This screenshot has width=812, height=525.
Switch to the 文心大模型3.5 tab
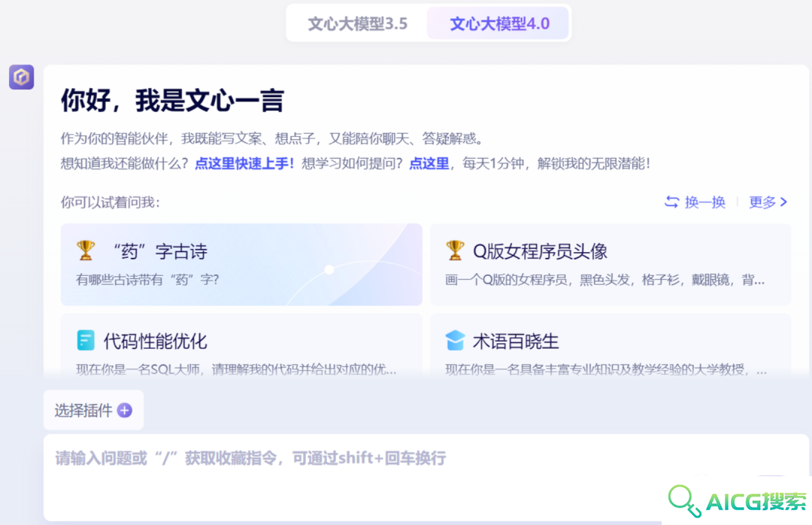coord(357,23)
